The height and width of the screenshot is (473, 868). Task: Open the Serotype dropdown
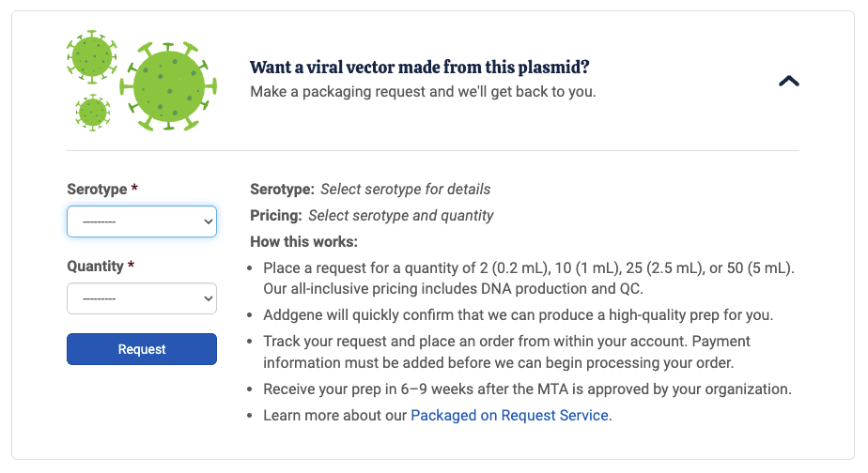(x=142, y=222)
